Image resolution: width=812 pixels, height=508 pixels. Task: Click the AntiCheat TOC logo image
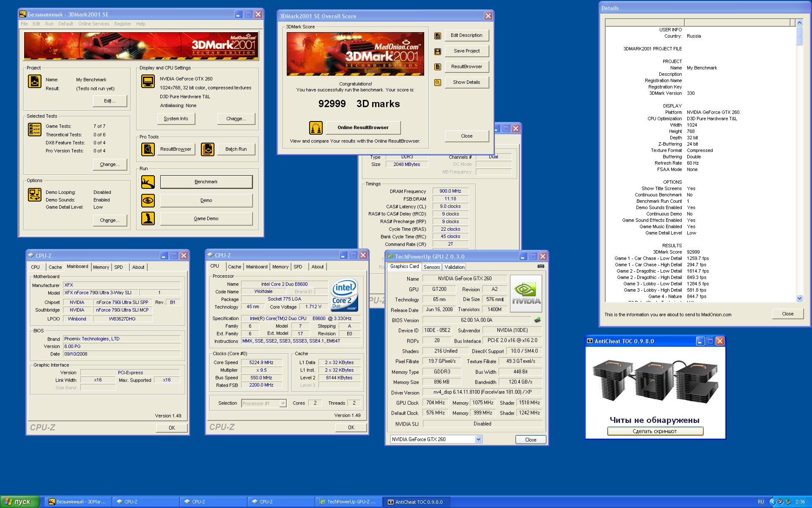(655, 382)
